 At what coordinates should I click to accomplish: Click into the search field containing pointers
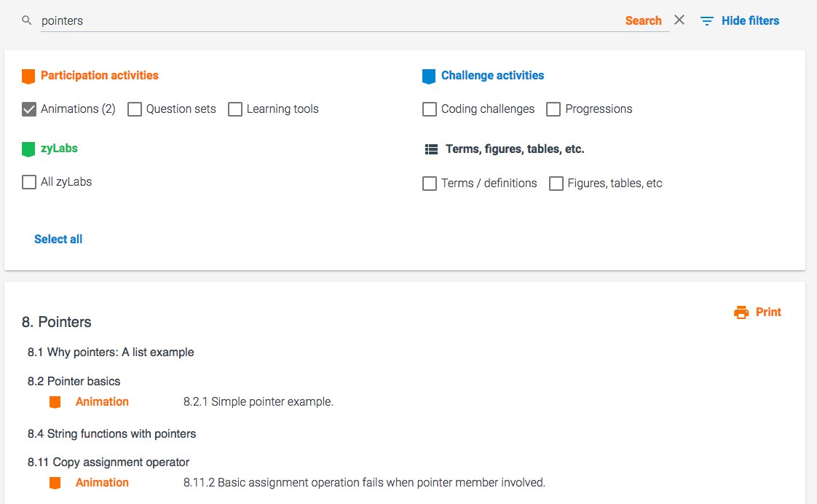[328, 21]
